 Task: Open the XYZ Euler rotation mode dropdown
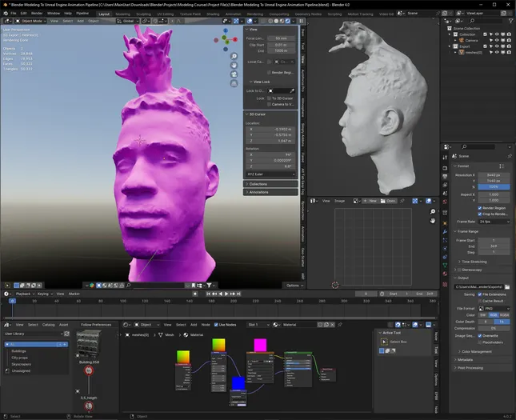(270, 174)
